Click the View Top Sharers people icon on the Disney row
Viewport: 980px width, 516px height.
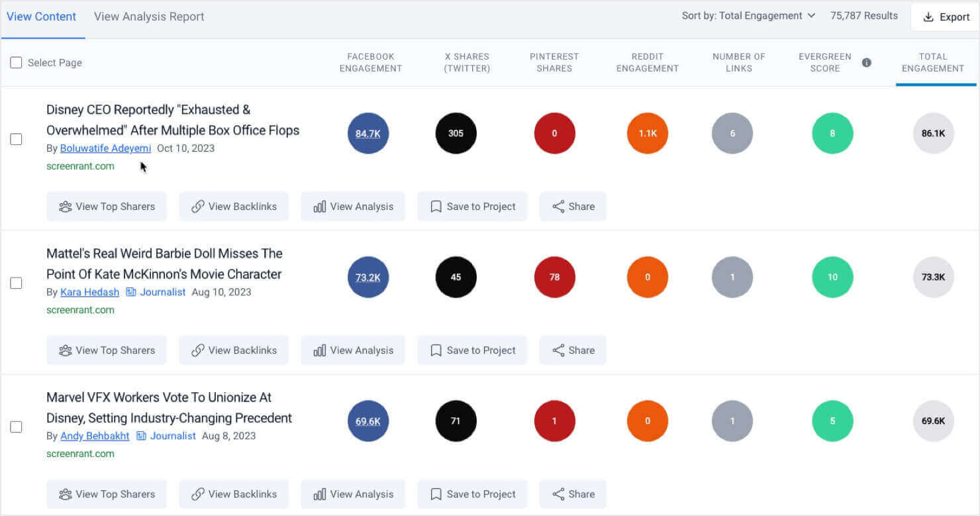pyautogui.click(x=65, y=206)
